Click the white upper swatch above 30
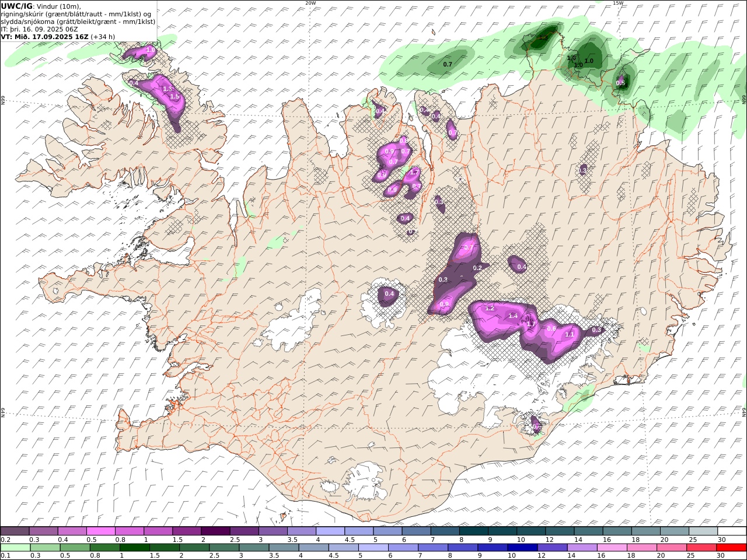Screen dimensions: 747x560 coord(731,531)
